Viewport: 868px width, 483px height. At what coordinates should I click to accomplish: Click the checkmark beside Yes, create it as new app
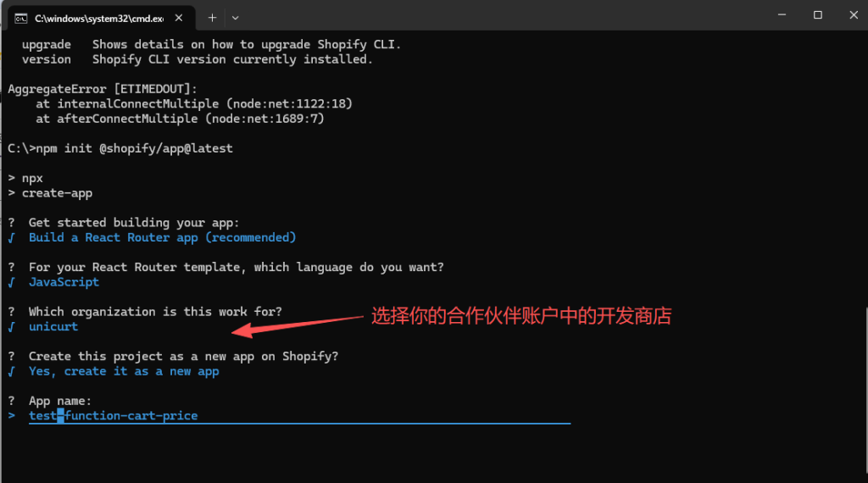click(x=12, y=371)
